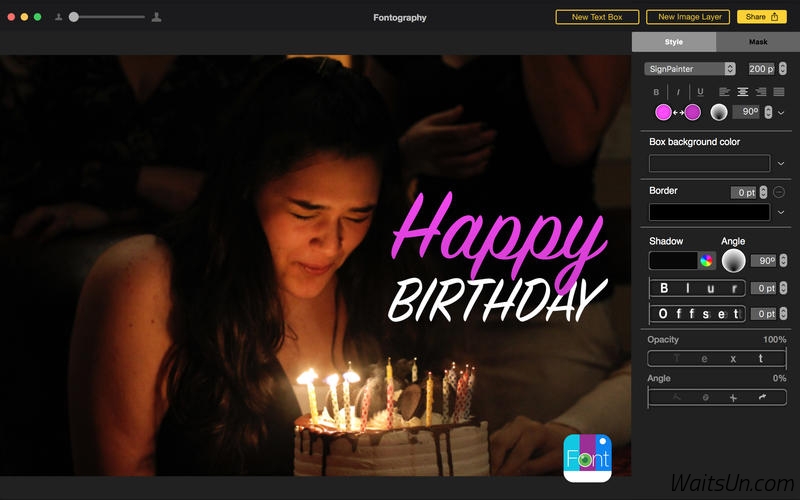
Task: Click the swap gradient colors arrow
Action: (x=678, y=112)
